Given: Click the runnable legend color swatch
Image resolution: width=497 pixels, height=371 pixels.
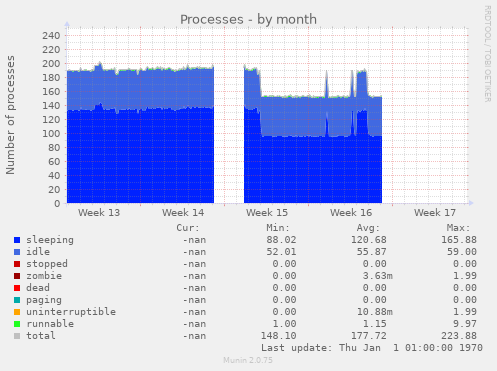Looking at the screenshot, I should click(x=17, y=324).
